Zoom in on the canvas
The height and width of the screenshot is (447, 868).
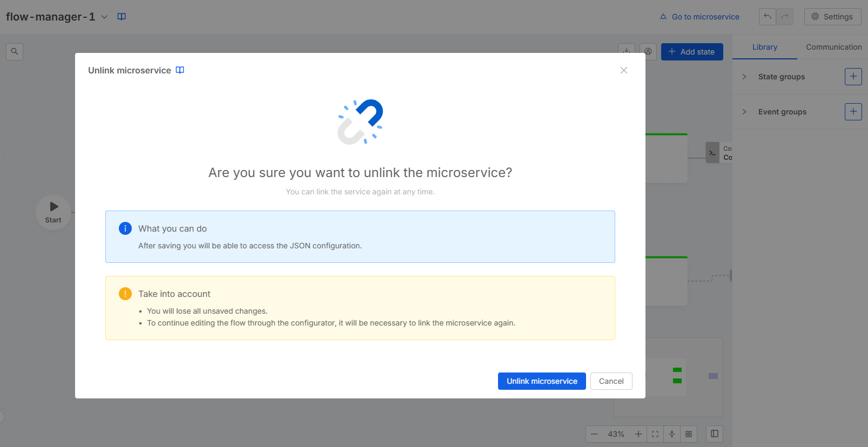pos(638,434)
